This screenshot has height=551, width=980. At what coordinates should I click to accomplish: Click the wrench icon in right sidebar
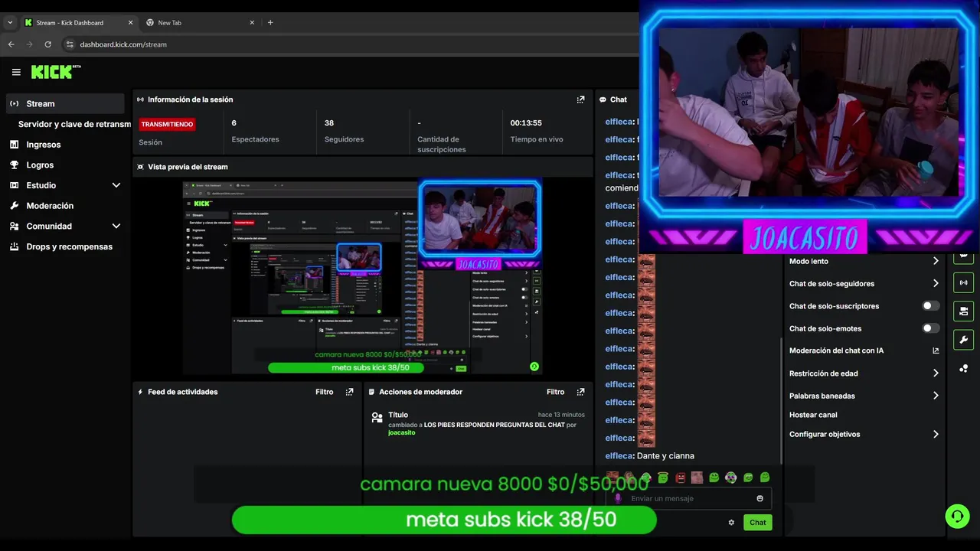click(963, 340)
